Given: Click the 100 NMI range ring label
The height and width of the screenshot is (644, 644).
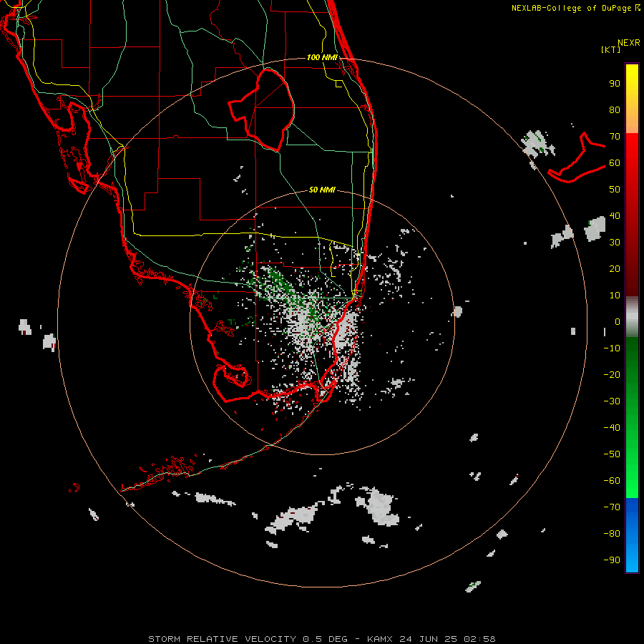Looking at the screenshot, I should point(322,57).
